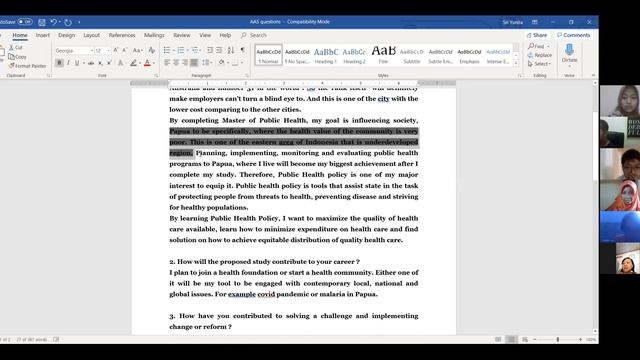Open line and paragraph spacing

(206, 63)
